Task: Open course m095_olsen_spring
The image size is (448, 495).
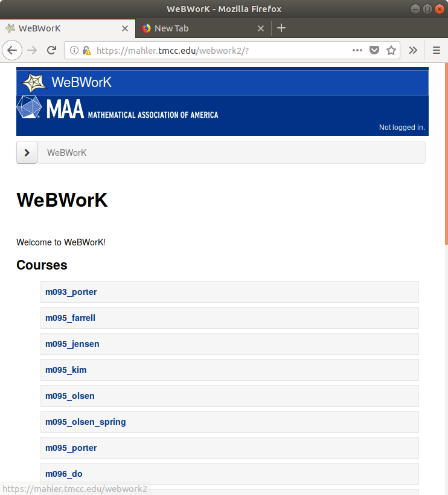Action: (x=86, y=422)
